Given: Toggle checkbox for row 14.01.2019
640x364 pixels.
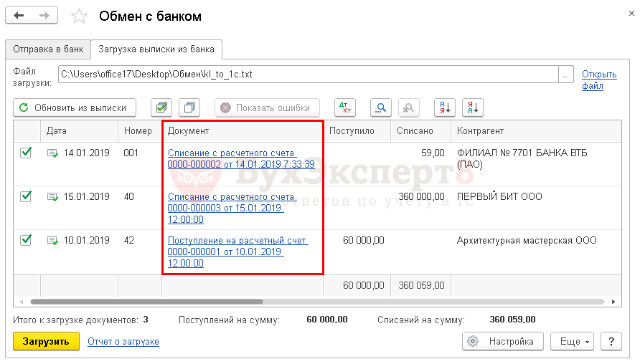Looking at the screenshot, I should click(x=26, y=153).
